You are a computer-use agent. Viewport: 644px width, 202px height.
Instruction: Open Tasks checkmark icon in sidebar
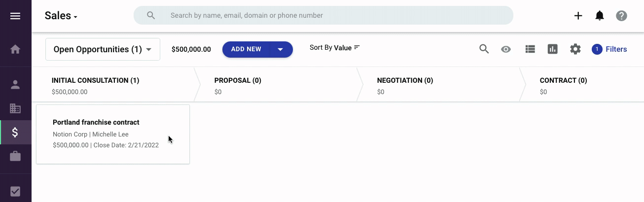[x=15, y=191]
